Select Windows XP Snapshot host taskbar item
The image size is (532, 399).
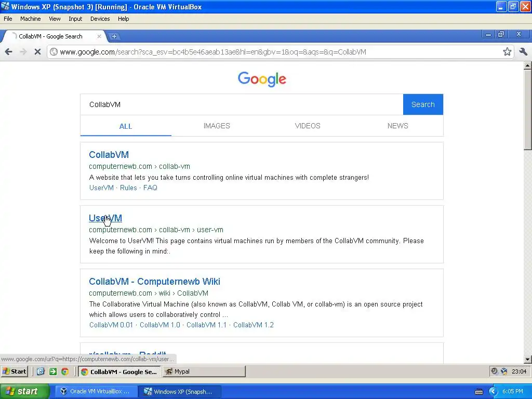point(180,391)
